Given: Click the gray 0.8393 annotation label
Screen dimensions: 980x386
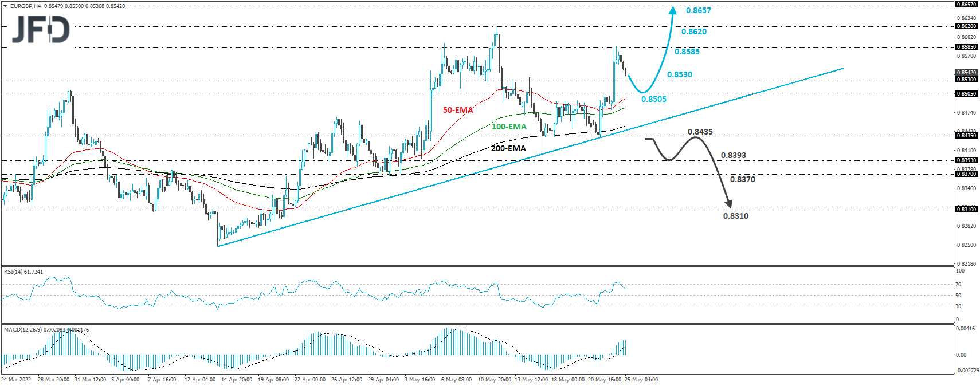Looking at the screenshot, I should tap(733, 155).
